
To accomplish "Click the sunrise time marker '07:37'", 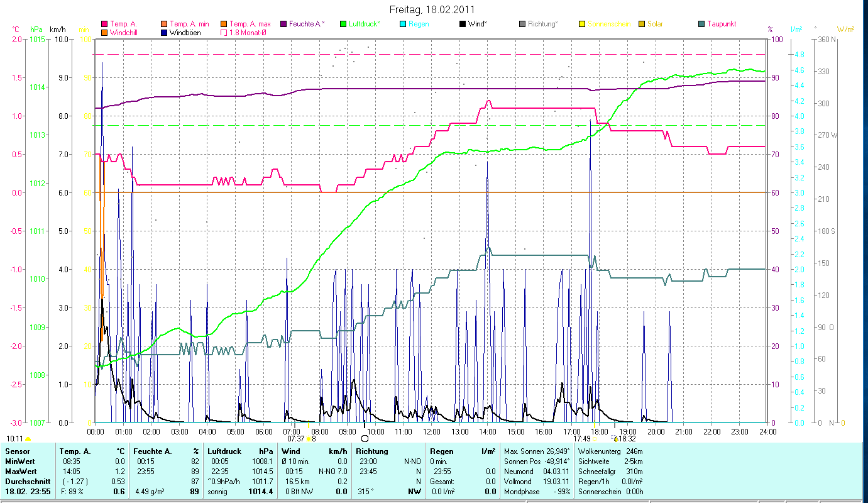I will click(295, 439).
